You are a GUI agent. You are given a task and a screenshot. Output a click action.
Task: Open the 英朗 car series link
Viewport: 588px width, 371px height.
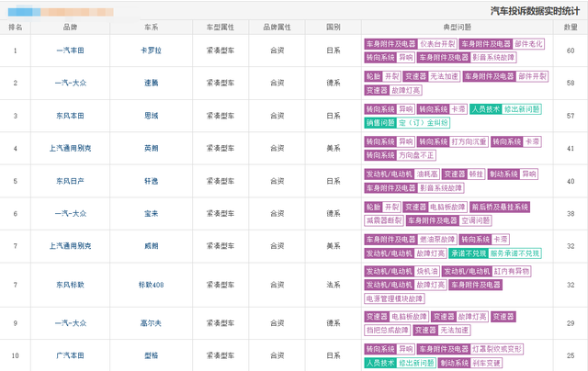point(151,149)
